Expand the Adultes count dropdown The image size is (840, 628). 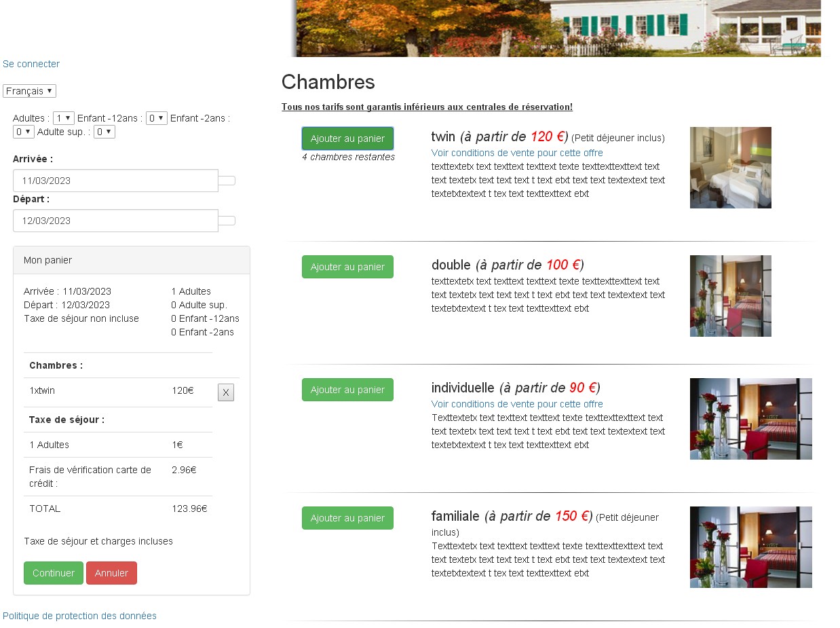click(64, 118)
